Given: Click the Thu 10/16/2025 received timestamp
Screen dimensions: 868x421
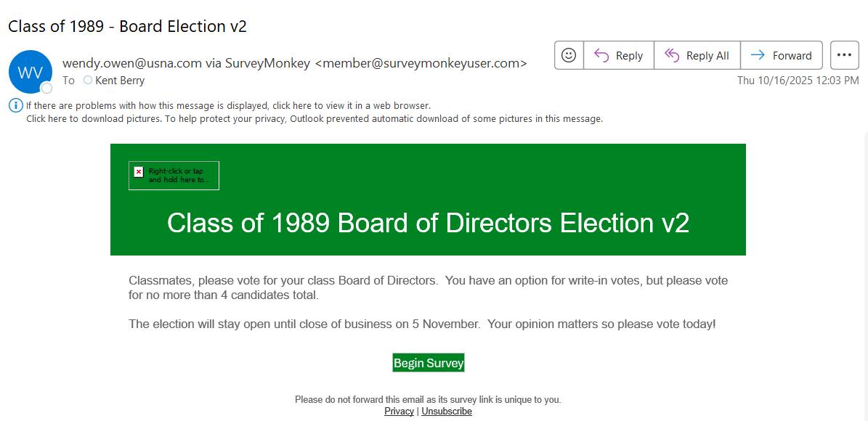Looking at the screenshot, I should [x=798, y=81].
